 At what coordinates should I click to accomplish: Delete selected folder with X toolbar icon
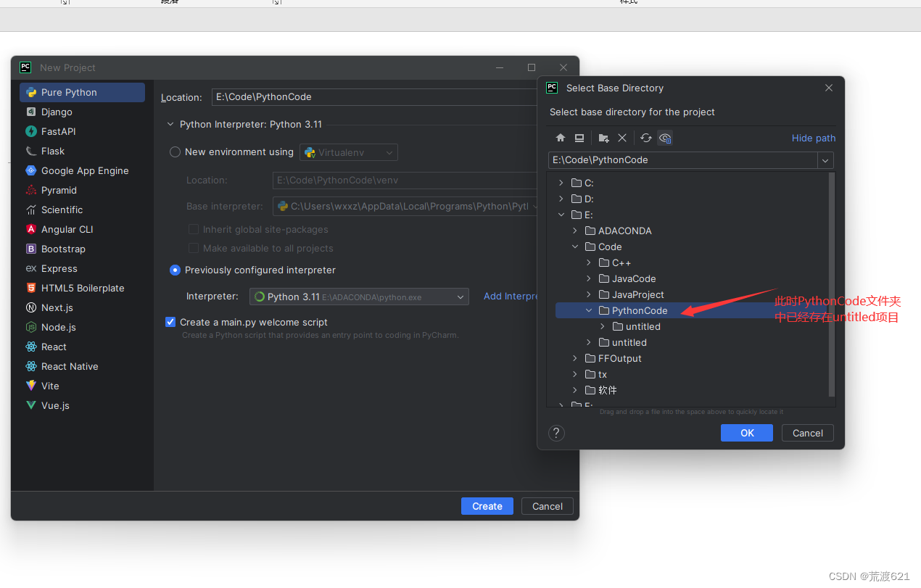[622, 138]
